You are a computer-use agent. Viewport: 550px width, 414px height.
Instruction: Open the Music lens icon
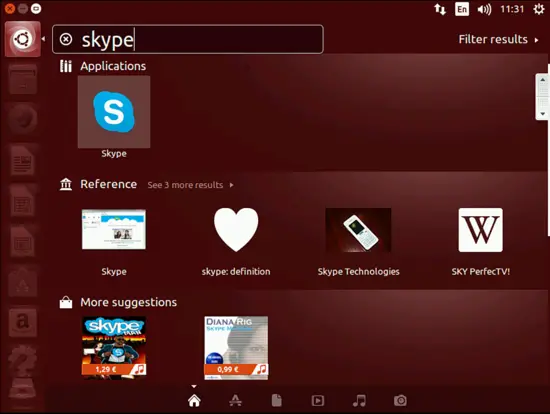(359, 400)
